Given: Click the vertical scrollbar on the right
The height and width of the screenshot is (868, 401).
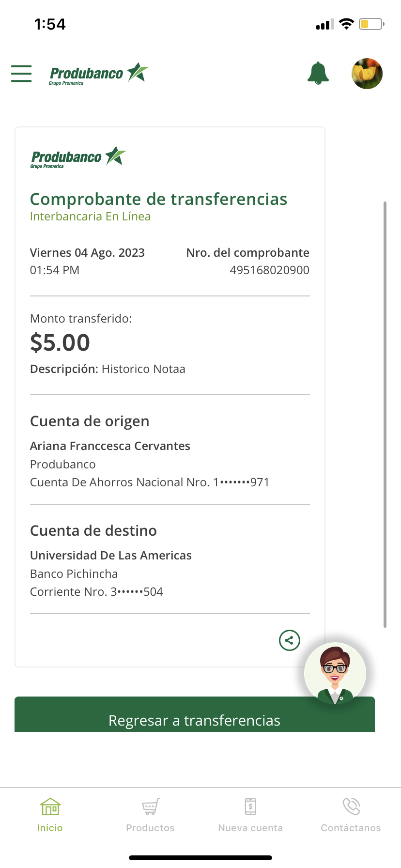Looking at the screenshot, I should 385,414.
